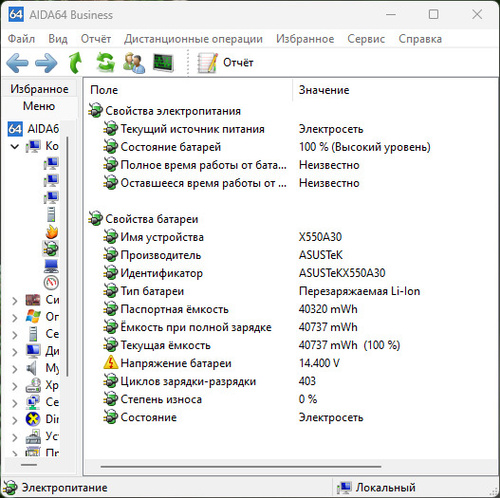Select the Имя устройства row
This screenshot has height=498, width=500.
pos(222,237)
